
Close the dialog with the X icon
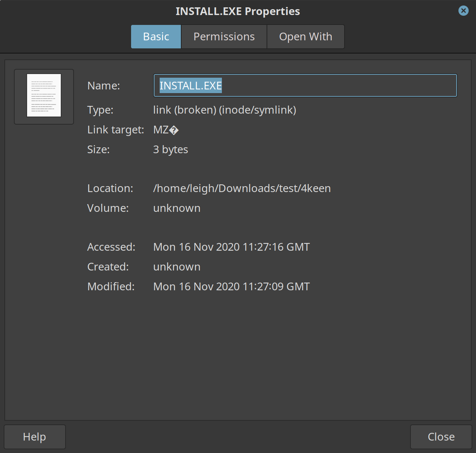[463, 11]
